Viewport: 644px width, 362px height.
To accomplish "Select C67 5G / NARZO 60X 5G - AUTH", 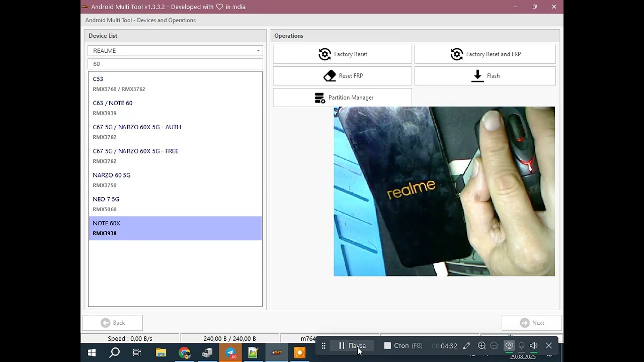I will pyautogui.click(x=175, y=132).
